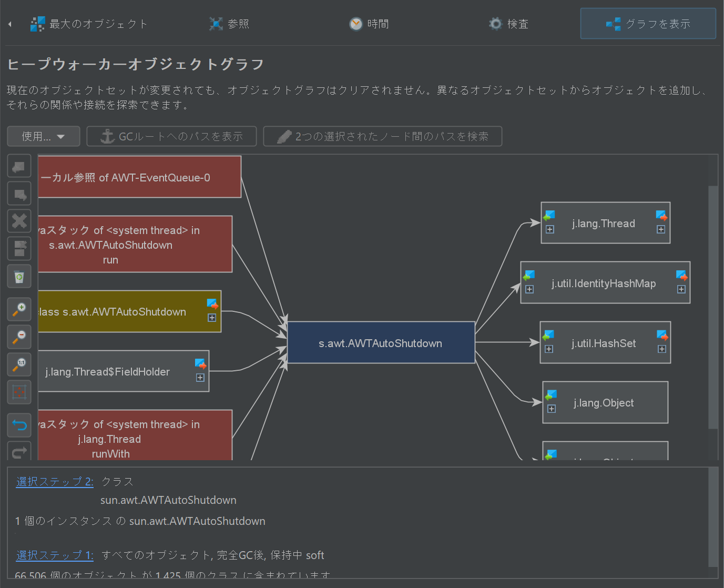Expand plus box right of j.lang.Thread
Screen dimensions: 724x588
tap(661, 229)
